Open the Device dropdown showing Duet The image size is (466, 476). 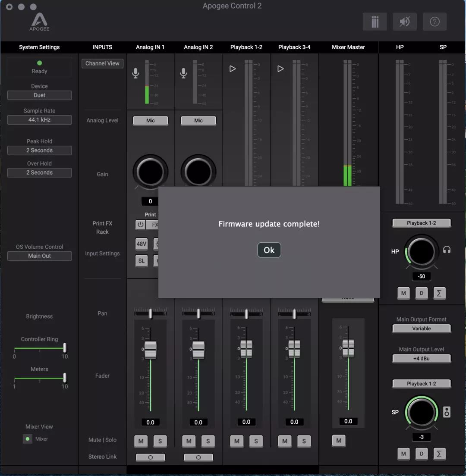click(40, 95)
